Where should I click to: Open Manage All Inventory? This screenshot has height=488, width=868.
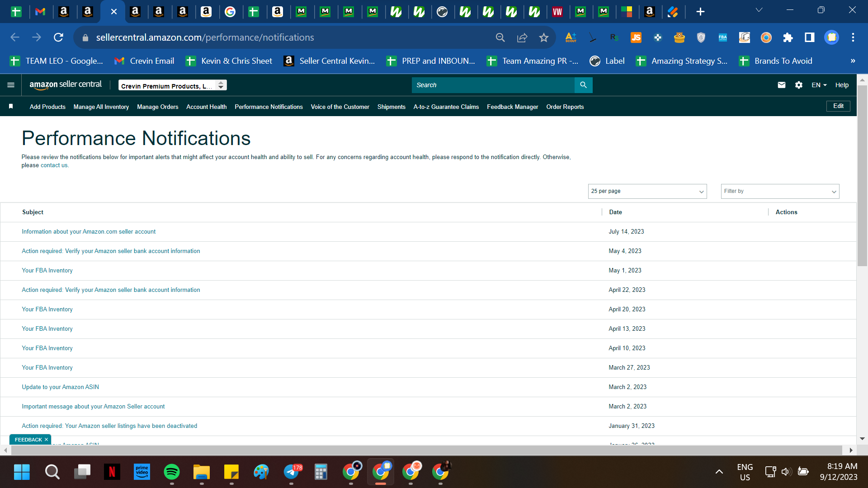[101, 107]
